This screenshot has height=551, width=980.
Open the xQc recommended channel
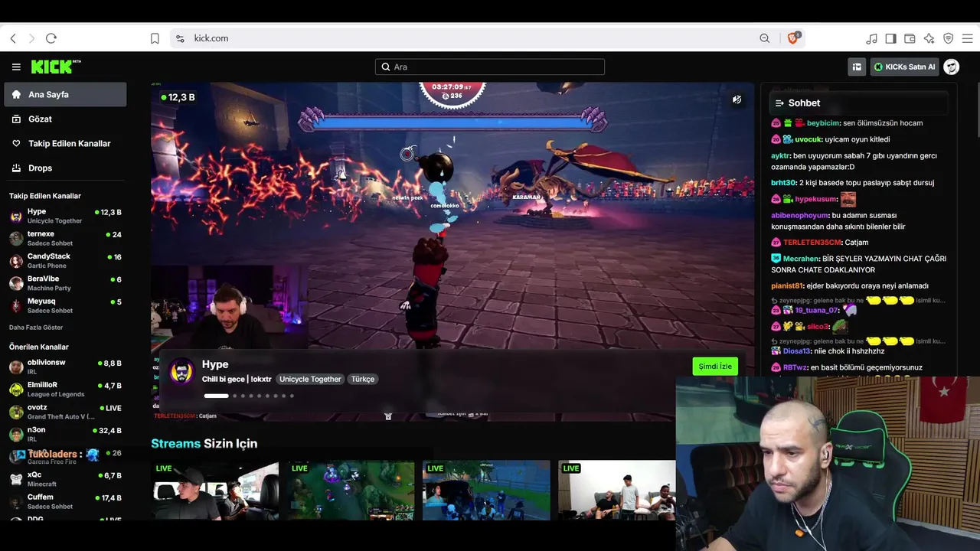point(65,479)
